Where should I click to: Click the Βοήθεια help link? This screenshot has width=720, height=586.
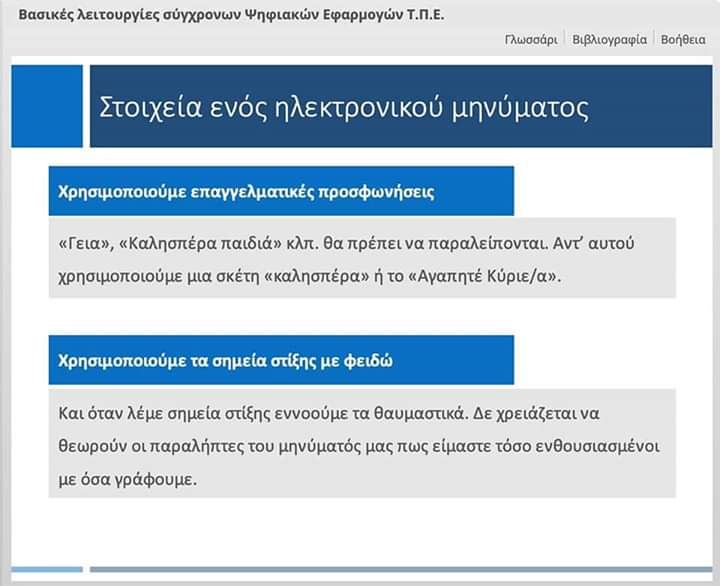pos(683,40)
